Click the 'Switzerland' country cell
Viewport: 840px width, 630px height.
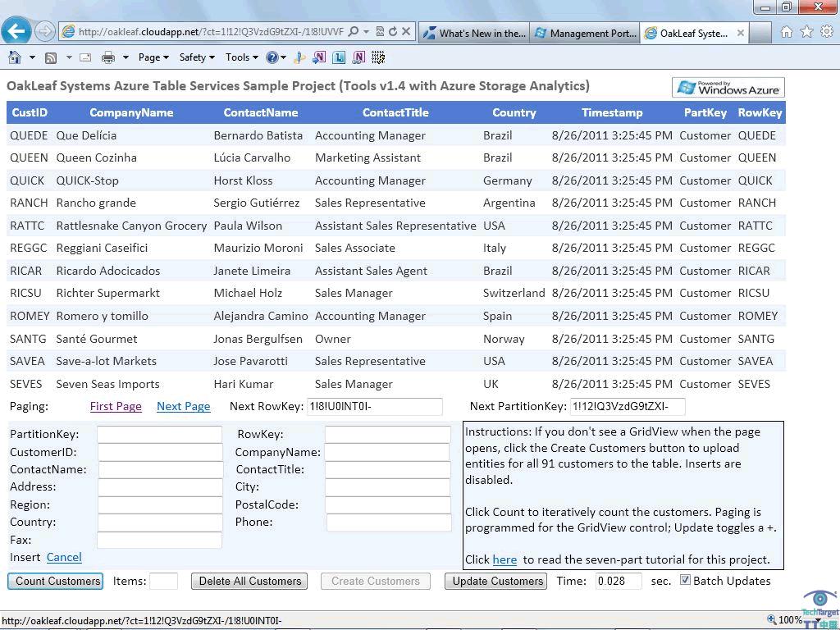tap(514, 294)
